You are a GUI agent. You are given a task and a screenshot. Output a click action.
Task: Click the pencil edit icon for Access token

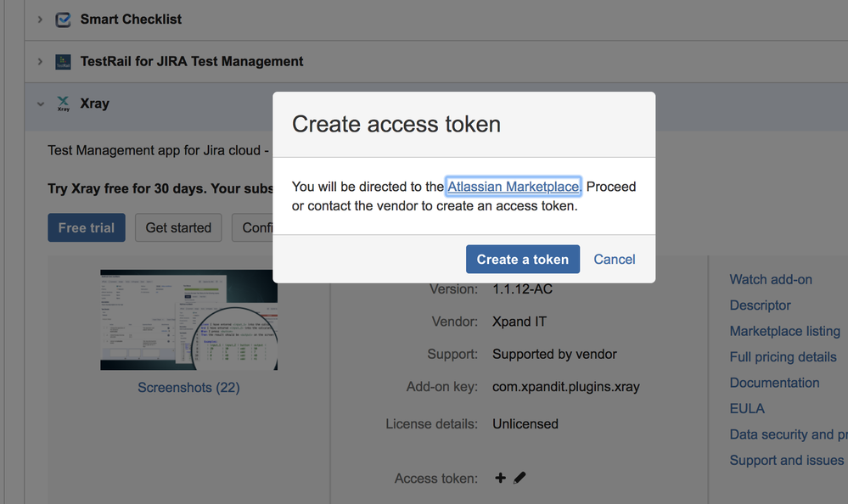tap(519, 478)
